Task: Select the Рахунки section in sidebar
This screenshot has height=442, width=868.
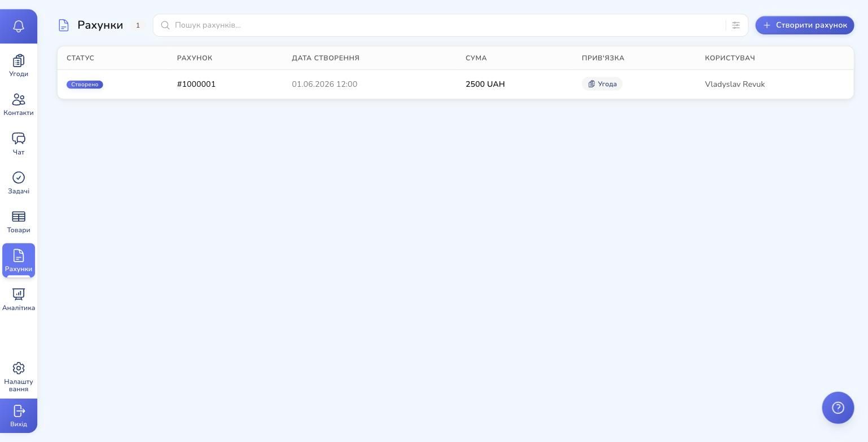Action: pos(19,260)
